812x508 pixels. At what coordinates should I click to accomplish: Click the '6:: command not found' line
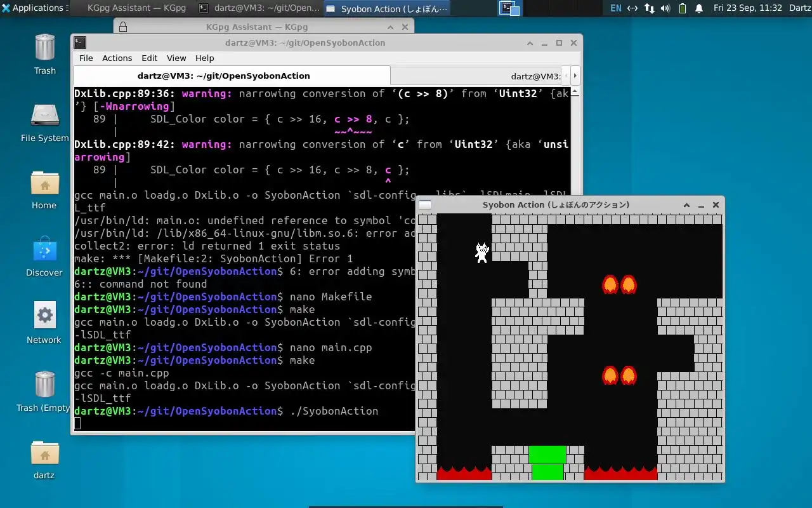point(141,284)
